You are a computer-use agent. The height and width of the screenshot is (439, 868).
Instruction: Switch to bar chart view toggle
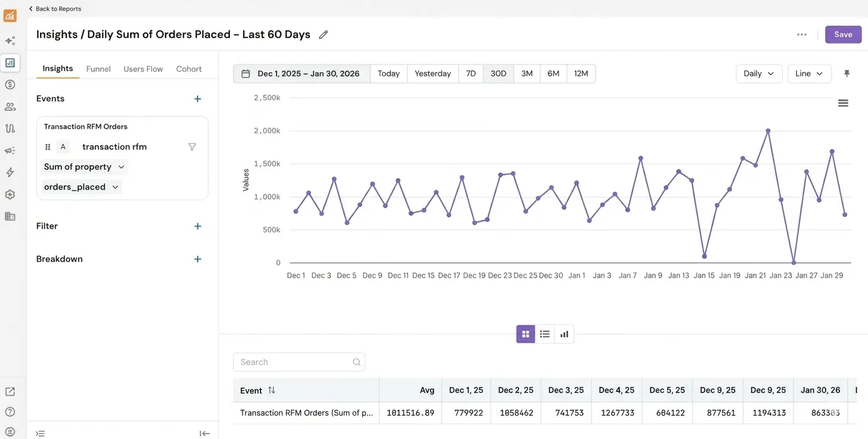[x=564, y=334]
